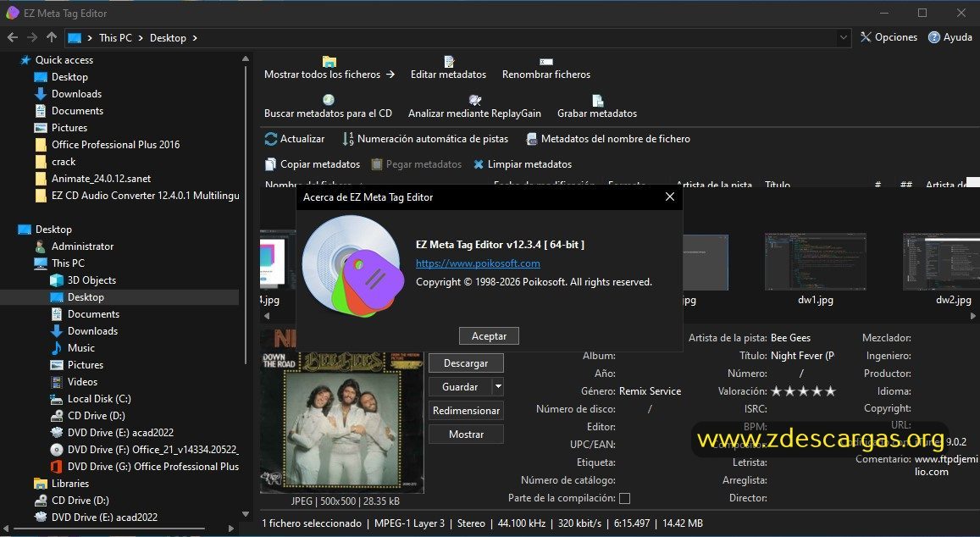980x537 pixels.
Task: Open Editar metadatos tool
Action: pos(448,68)
